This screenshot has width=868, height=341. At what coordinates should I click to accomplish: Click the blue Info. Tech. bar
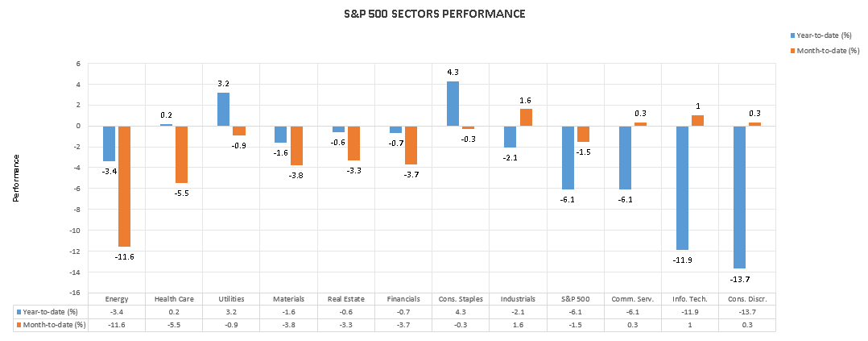(682, 187)
